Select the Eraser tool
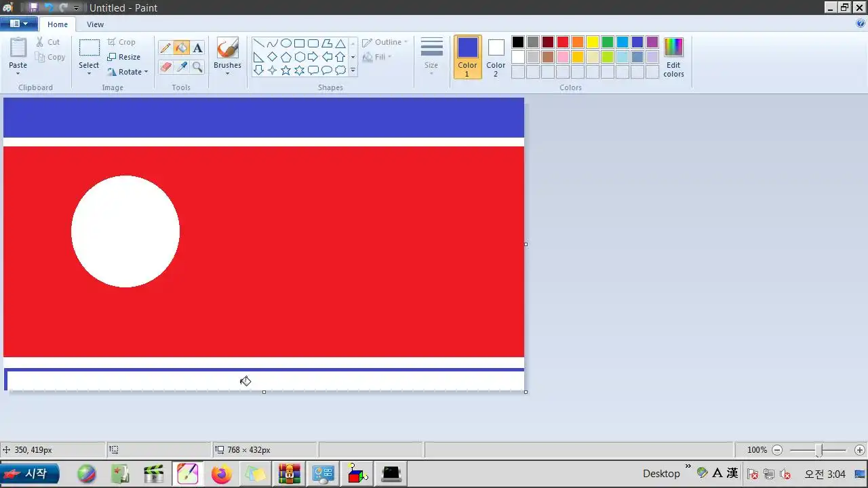The width and height of the screenshot is (868, 488). (x=165, y=66)
